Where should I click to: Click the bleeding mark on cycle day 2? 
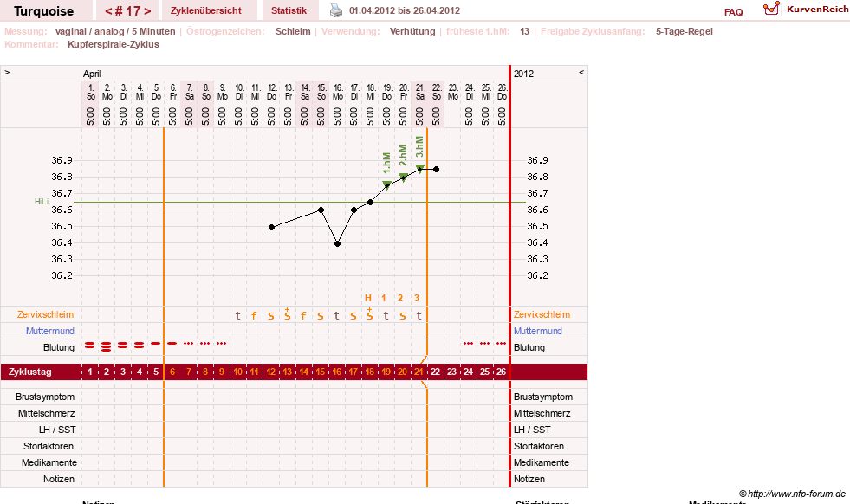(107, 346)
